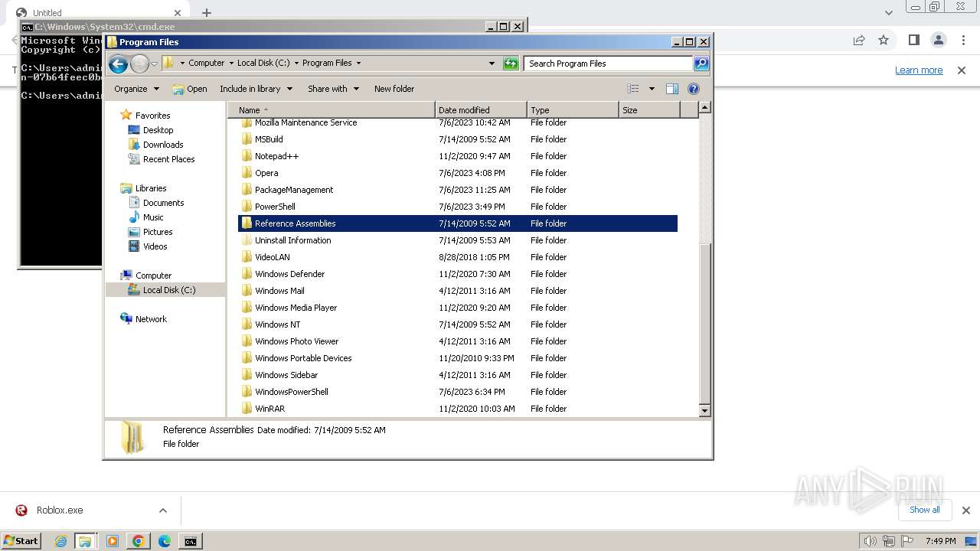
Task: Select the VideoLAN folder
Action: (x=272, y=257)
